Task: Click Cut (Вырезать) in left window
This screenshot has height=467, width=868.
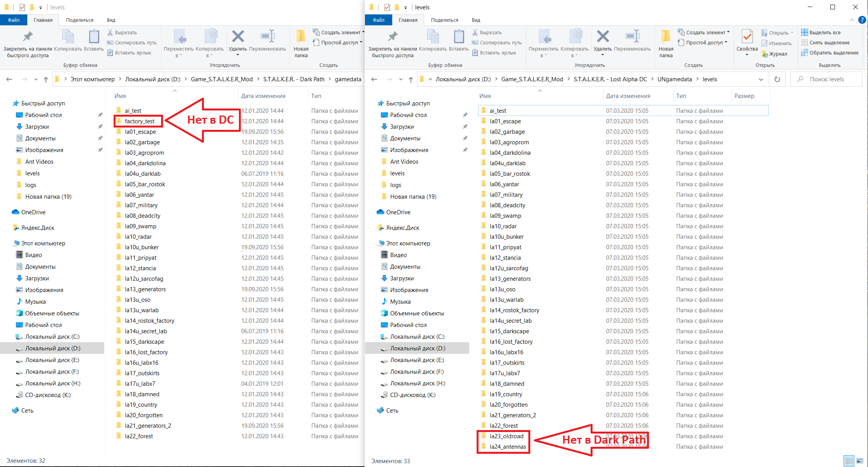Action: (x=122, y=33)
